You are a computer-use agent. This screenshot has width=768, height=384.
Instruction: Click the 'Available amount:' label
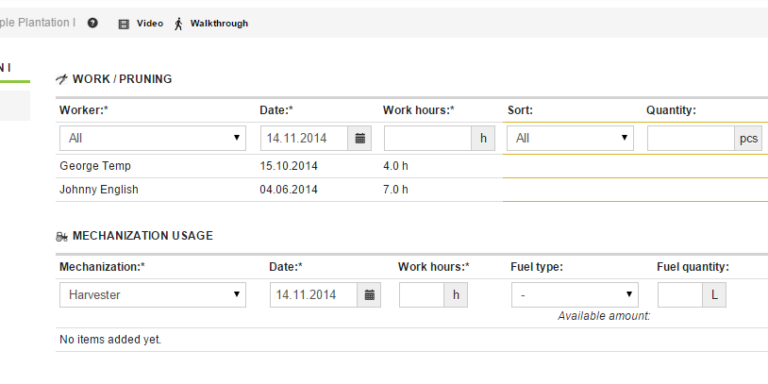coord(604,316)
